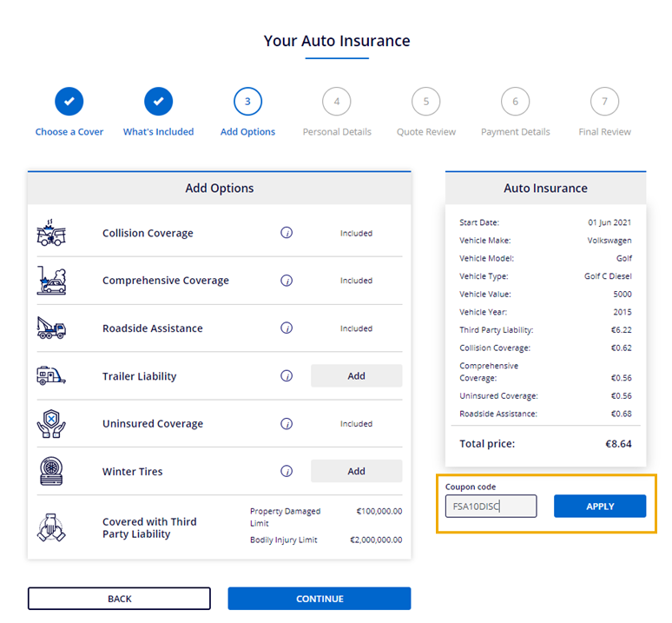Click the shield Uninsured Coverage icon
This screenshot has height=623, width=672.
51,423
